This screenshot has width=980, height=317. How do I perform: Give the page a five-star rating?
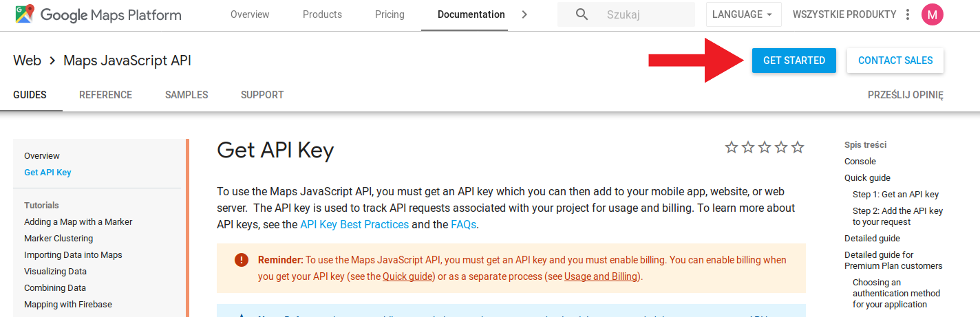pyautogui.click(x=798, y=147)
